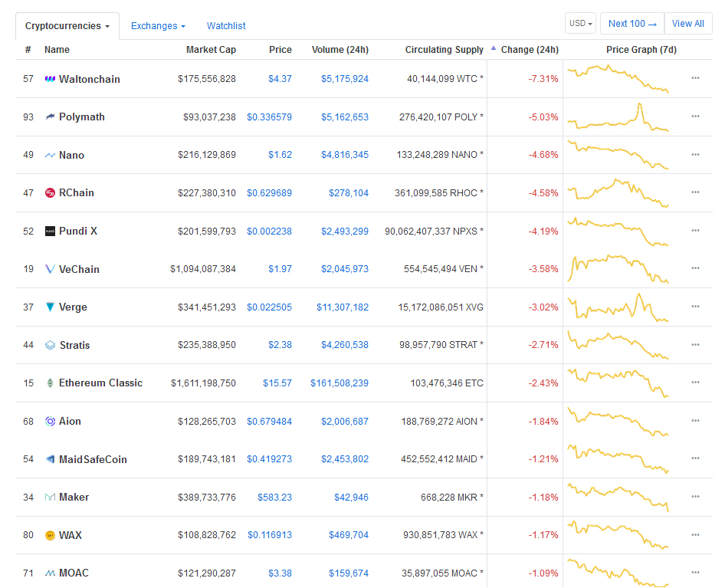This screenshot has height=588, width=725.
Task: Open the three-dot menu for WAX row
Action: [695, 535]
